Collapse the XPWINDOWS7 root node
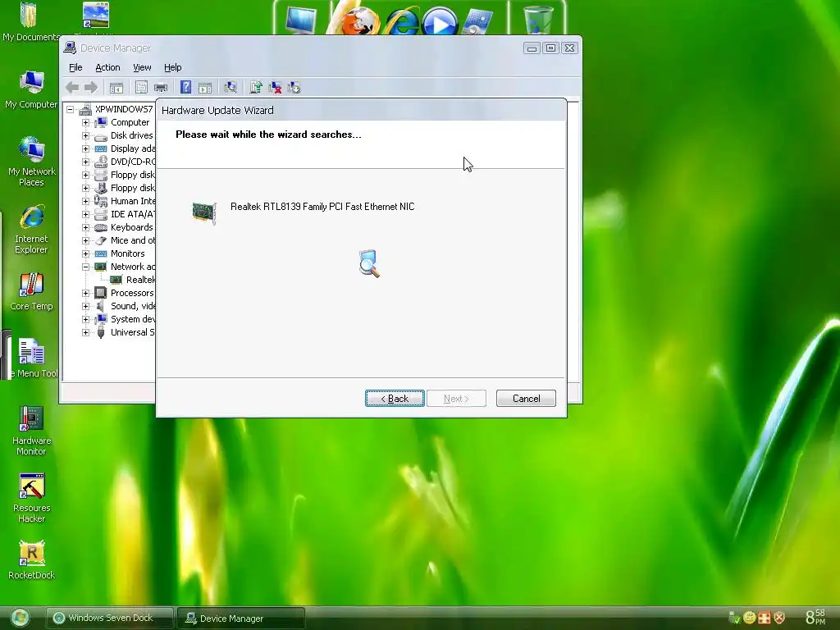The width and height of the screenshot is (840, 630). pyautogui.click(x=71, y=109)
